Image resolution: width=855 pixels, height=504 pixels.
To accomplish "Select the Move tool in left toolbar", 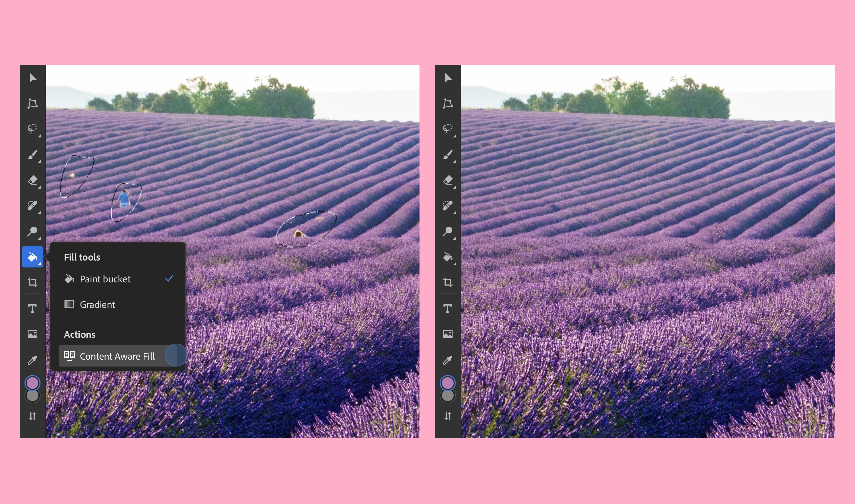I will click(33, 78).
